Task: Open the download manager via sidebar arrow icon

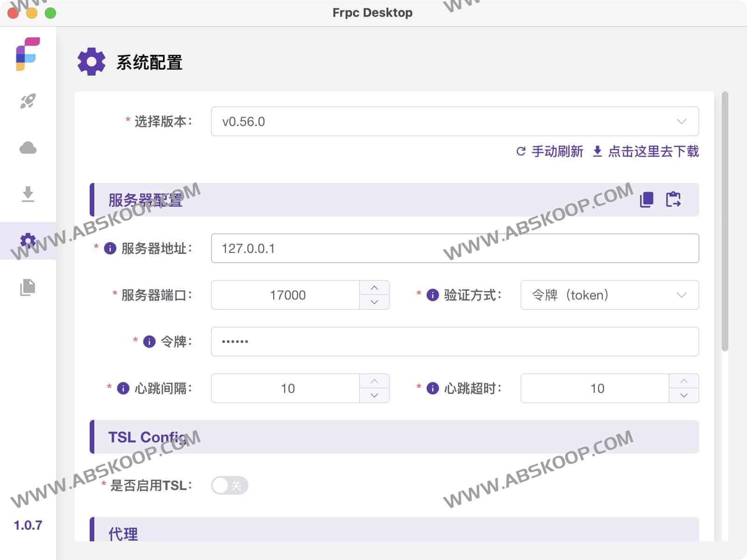Action: 28,195
